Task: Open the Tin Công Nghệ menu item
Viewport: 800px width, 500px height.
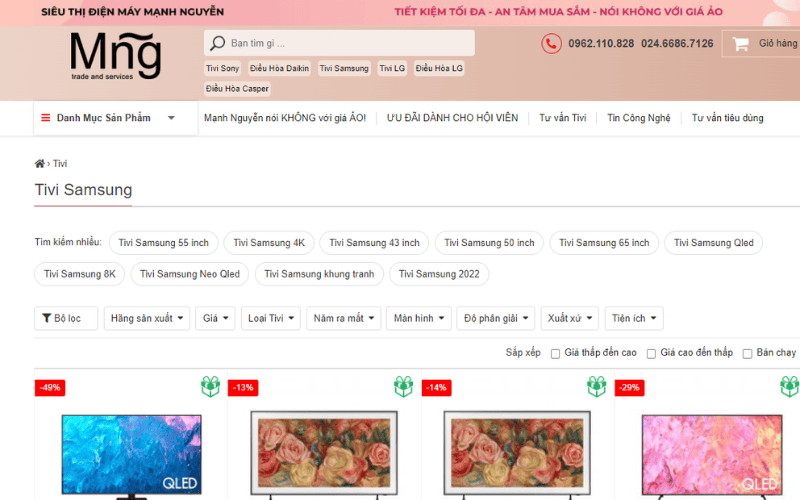Action: point(639,118)
